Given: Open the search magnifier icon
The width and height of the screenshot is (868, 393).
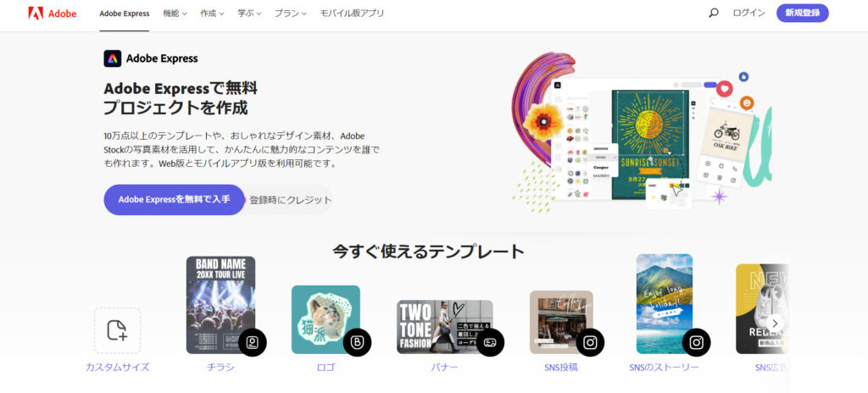Looking at the screenshot, I should click(714, 13).
